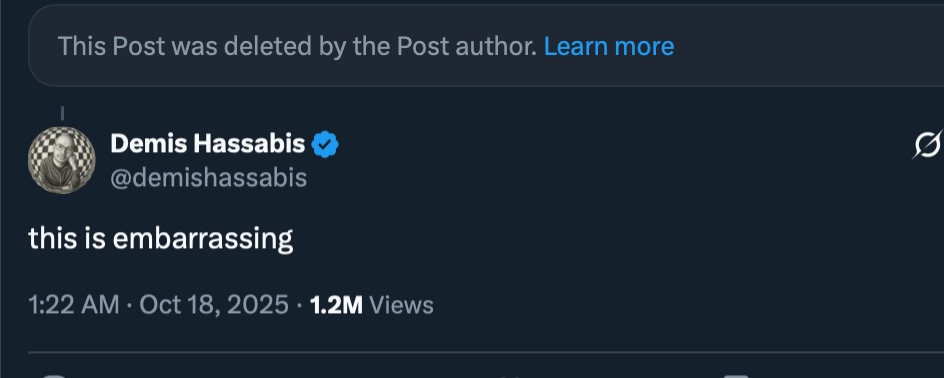944x378 pixels.
Task: Click the bookmark icon under the post
Action: point(736,376)
